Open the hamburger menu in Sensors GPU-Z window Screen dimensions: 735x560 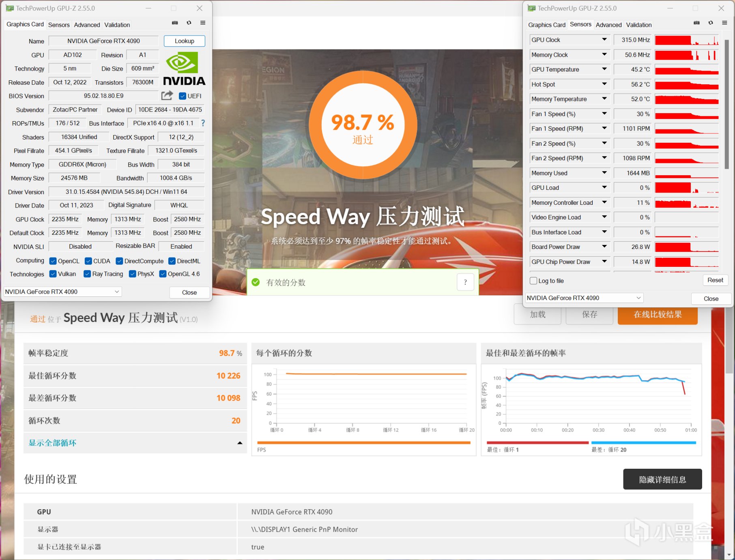724,23
